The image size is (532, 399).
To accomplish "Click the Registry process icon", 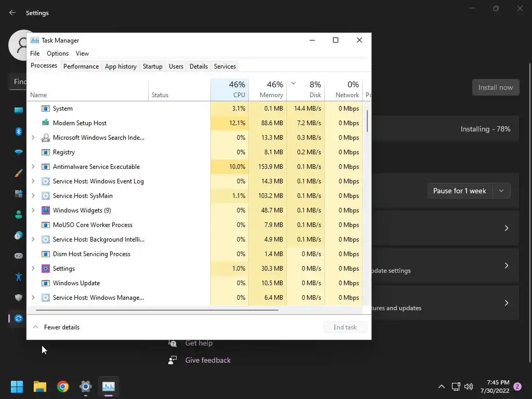I will point(46,152).
